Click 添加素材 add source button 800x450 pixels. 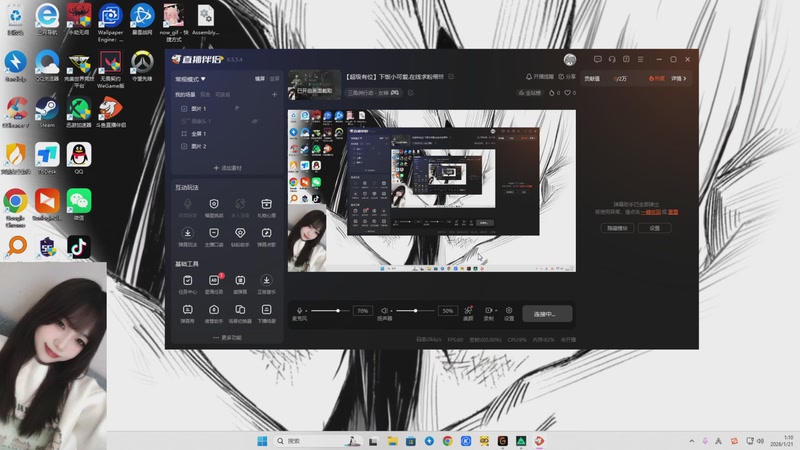coord(228,168)
